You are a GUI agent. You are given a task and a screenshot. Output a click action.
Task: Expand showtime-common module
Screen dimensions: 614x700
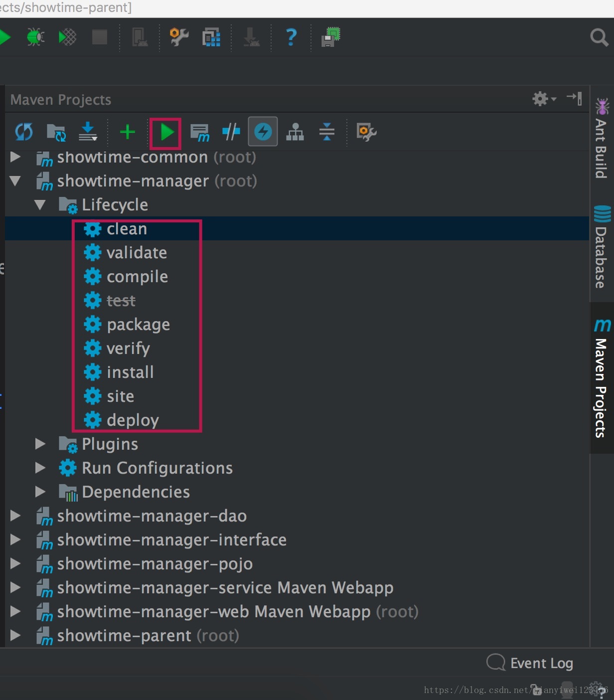(15, 157)
